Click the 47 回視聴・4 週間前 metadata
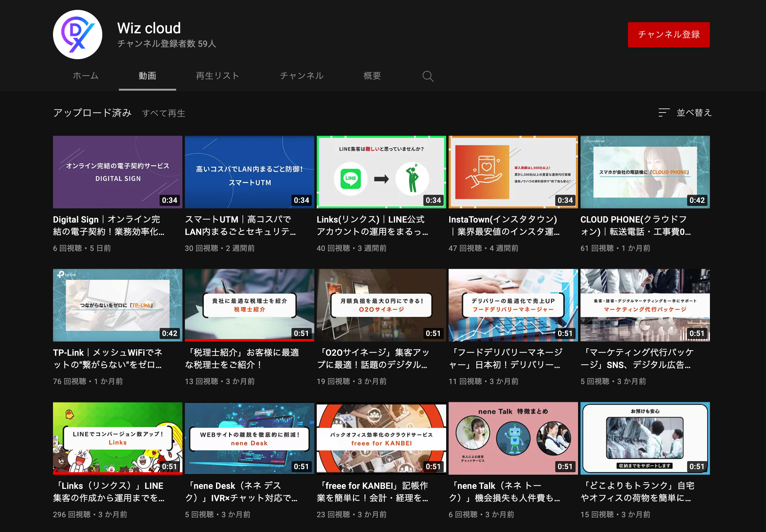This screenshot has height=532, width=766. tap(483, 248)
